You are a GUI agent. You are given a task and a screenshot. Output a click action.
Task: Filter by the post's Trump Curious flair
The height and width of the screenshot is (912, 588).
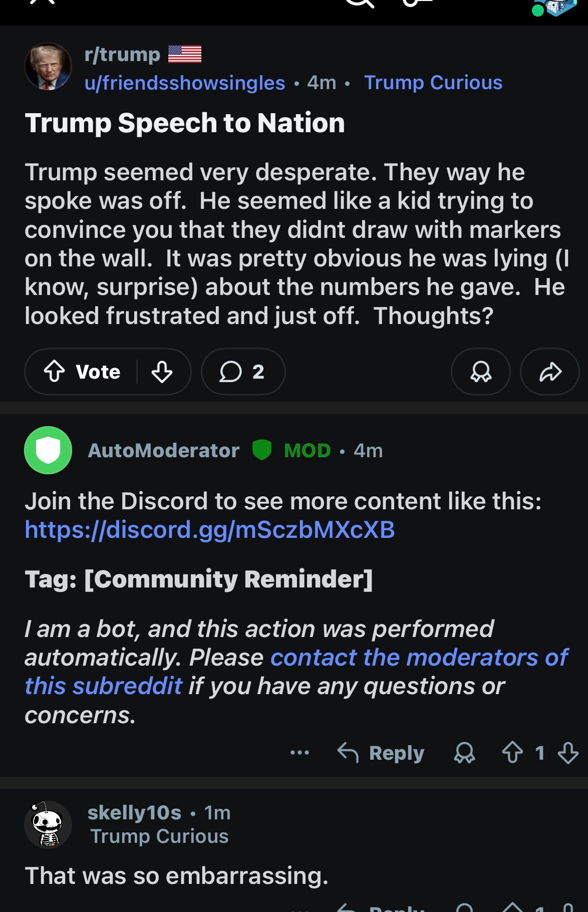(433, 83)
